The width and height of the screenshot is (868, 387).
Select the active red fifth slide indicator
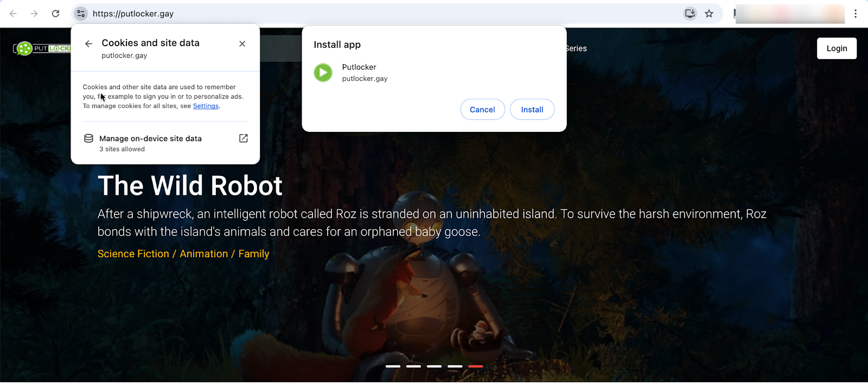coord(475,366)
